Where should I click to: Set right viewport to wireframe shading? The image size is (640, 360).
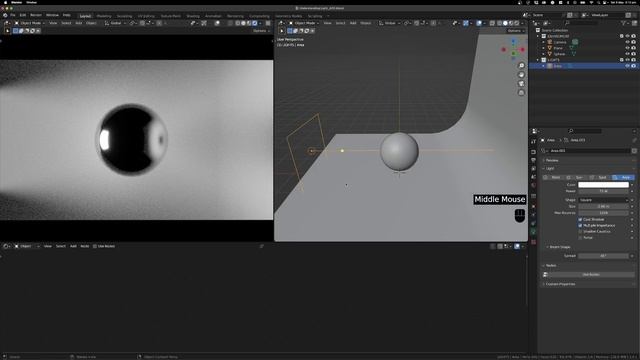coord(499,23)
